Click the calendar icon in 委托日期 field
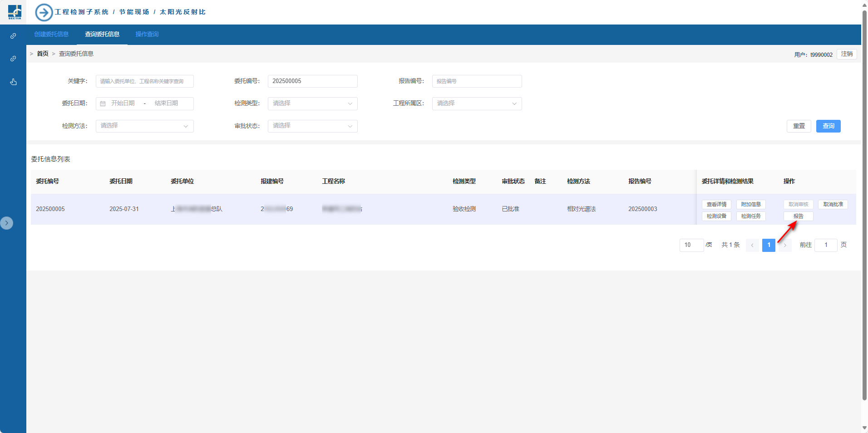The width and height of the screenshot is (868, 433). coord(103,103)
